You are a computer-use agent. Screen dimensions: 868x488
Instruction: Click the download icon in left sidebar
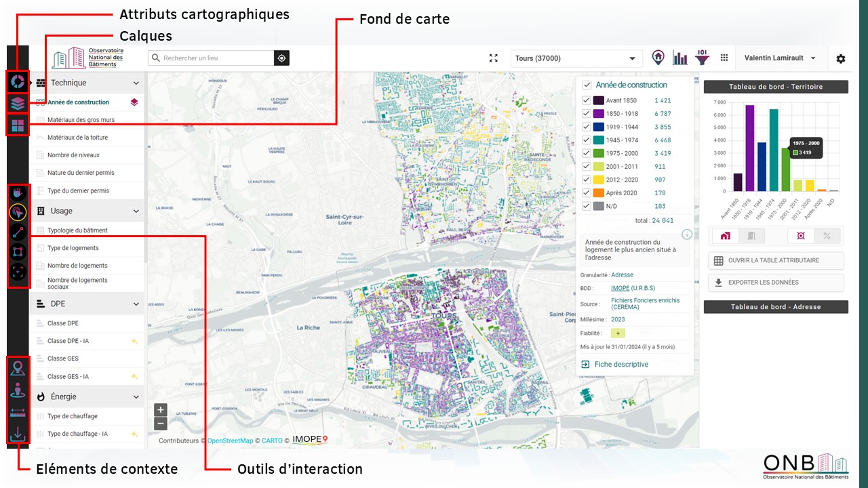[18, 435]
